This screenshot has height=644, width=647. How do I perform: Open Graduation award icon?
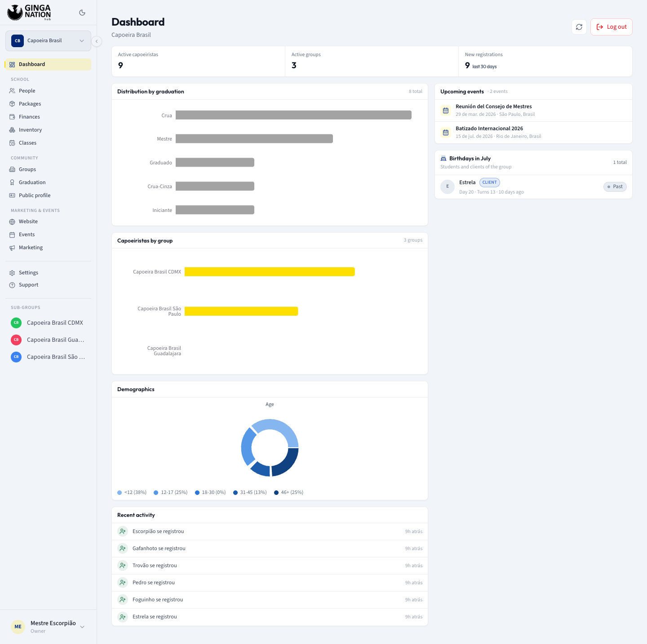pyautogui.click(x=12, y=182)
